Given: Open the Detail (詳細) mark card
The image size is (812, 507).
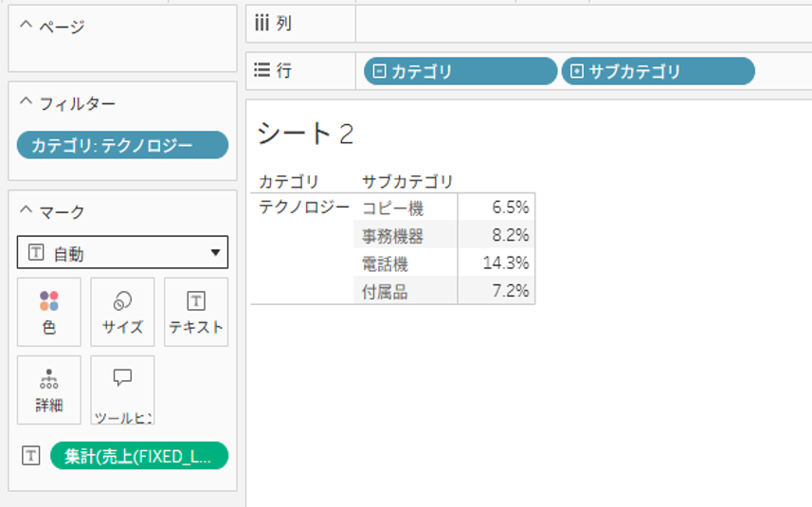Looking at the screenshot, I should 48,389.
